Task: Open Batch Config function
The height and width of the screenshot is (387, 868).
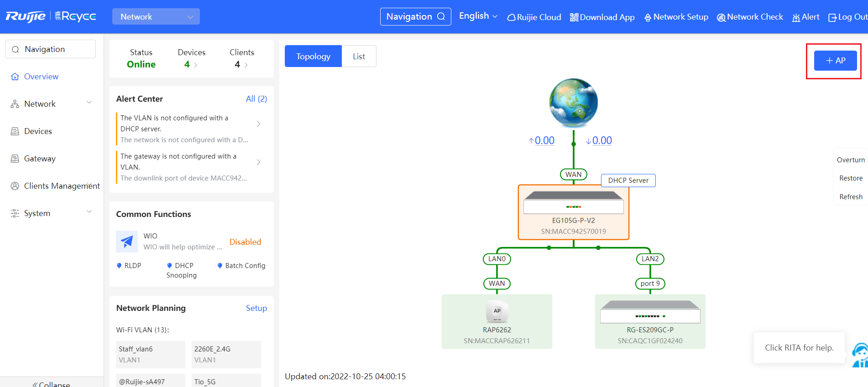Action: click(241, 266)
